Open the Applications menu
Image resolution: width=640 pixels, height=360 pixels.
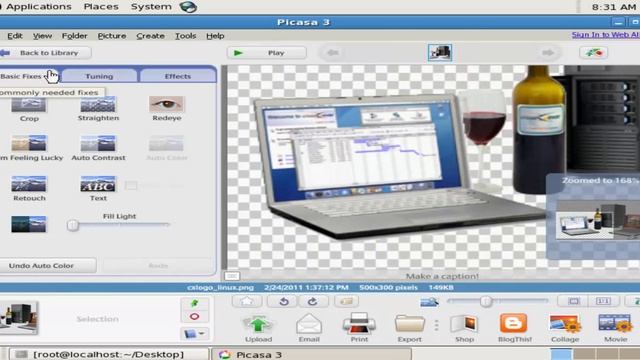38,7
